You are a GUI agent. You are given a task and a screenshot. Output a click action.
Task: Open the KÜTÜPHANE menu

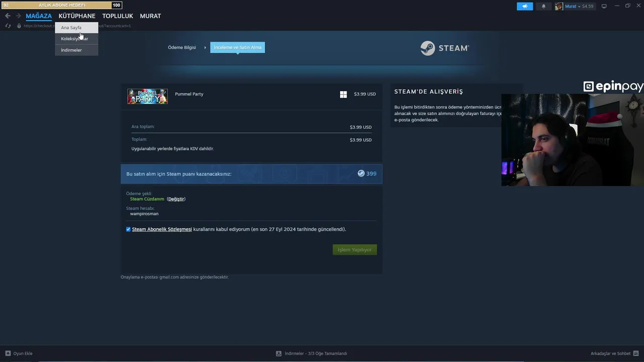coord(77,16)
